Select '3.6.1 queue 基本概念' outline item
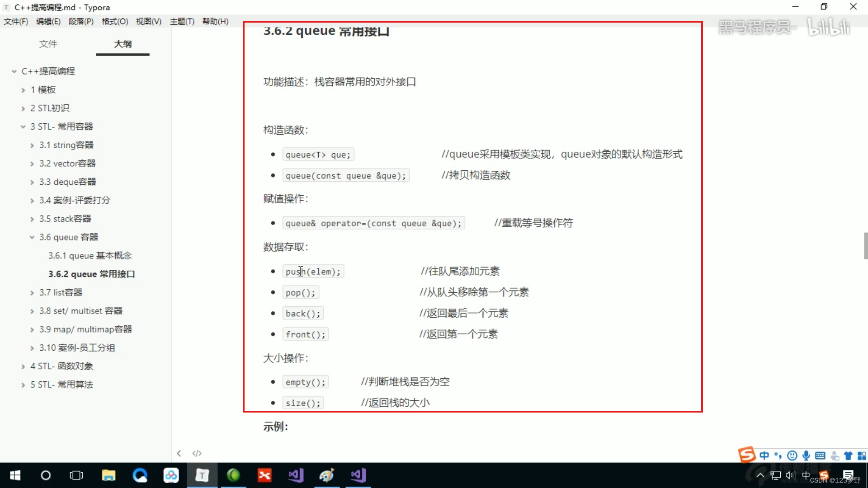Image resolution: width=868 pixels, height=488 pixels. pos(90,255)
